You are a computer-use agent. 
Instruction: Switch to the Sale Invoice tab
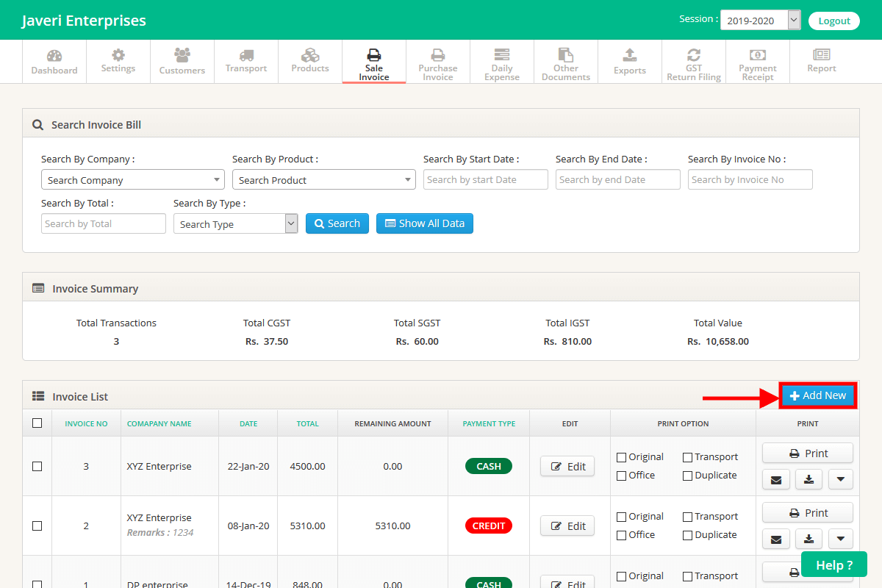(x=373, y=61)
